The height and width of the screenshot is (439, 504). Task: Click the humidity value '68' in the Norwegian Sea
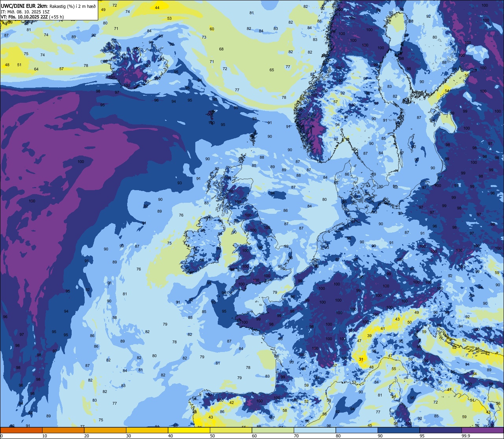coord(221,49)
